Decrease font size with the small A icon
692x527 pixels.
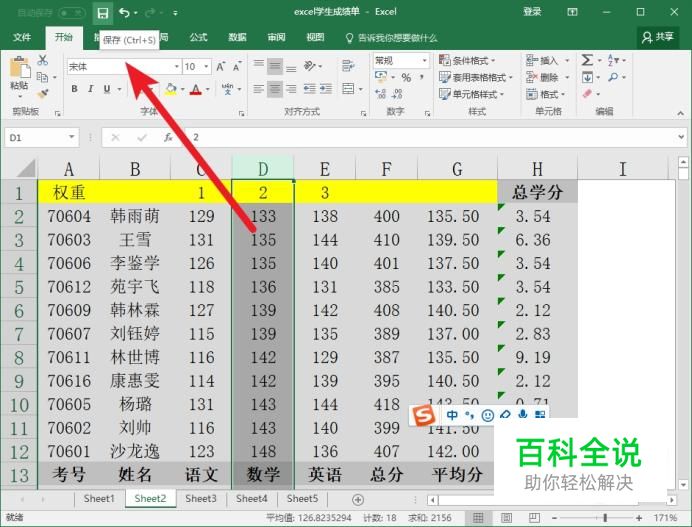tap(237, 67)
